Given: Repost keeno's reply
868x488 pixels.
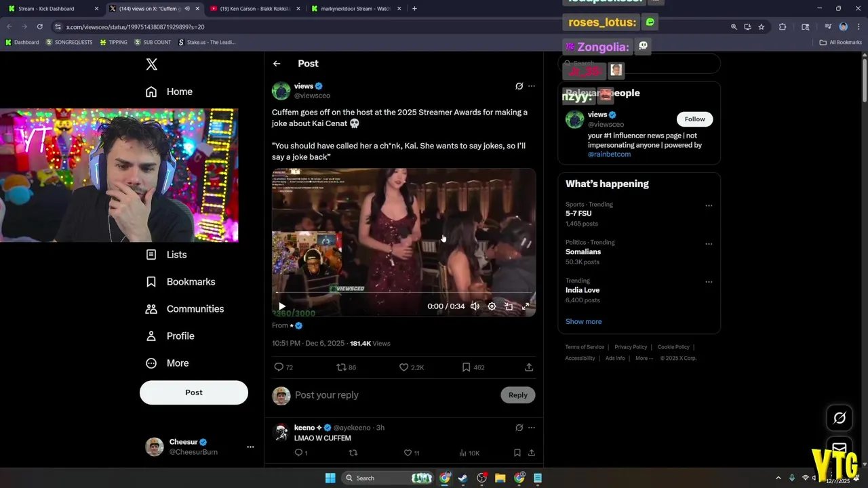Looking at the screenshot, I should (353, 453).
